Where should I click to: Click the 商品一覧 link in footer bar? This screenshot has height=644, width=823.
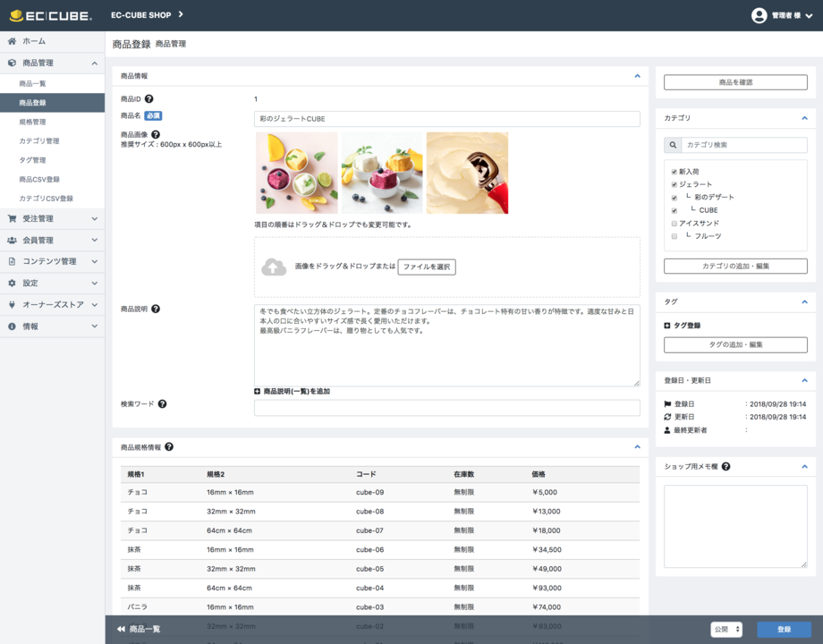pyautogui.click(x=145, y=629)
